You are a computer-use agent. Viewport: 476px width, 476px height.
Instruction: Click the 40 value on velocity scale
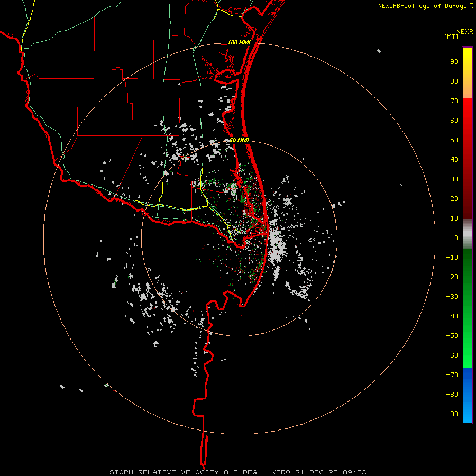pos(454,160)
